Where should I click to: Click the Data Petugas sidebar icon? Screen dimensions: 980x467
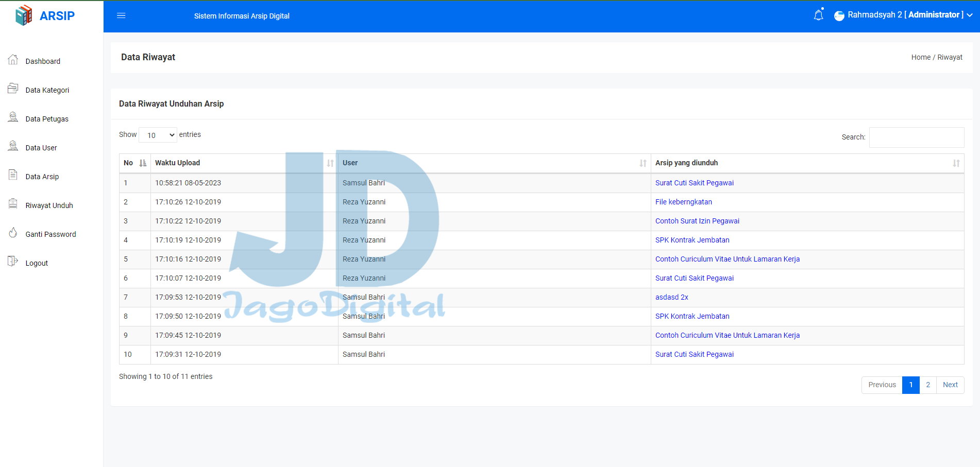click(13, 118)
